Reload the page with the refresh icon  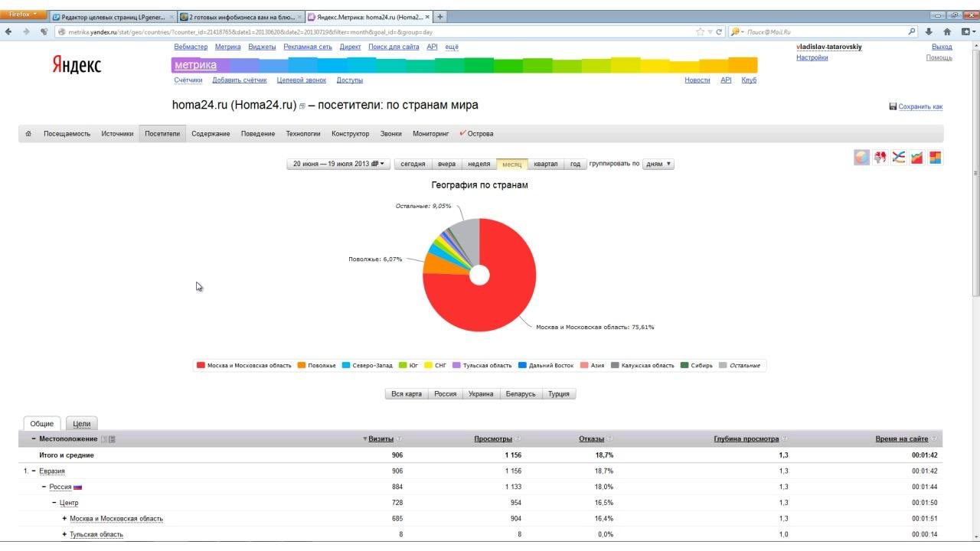pos(719,32)
